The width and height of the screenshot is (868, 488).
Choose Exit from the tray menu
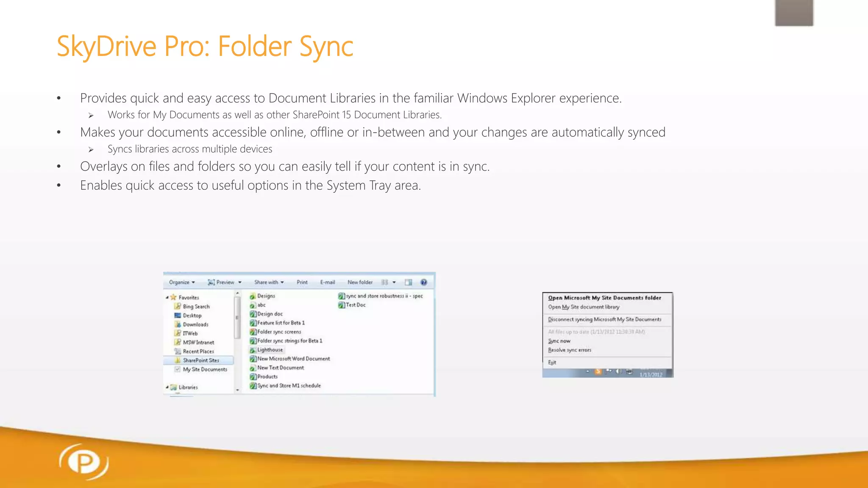(x=552, y=363)
